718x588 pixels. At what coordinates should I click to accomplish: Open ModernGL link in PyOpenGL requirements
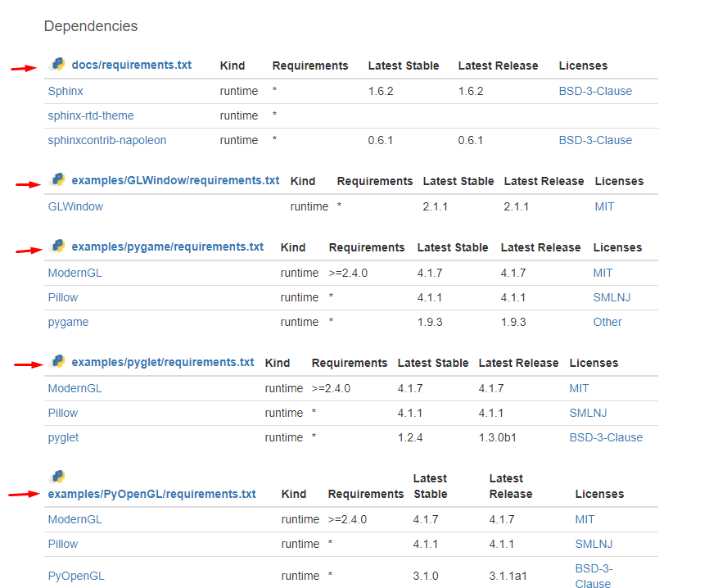point(75,519)
